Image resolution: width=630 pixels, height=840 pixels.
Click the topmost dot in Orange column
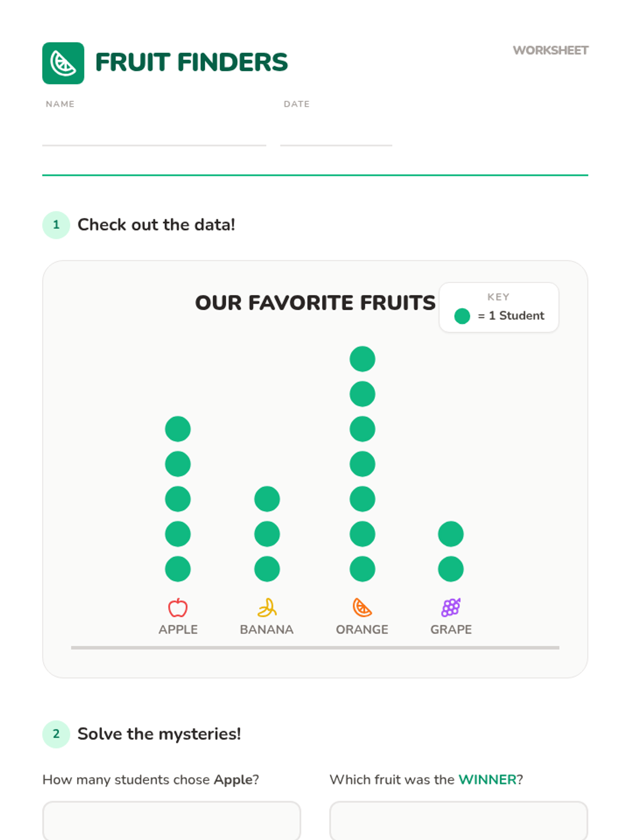click(x=362, y=359)
